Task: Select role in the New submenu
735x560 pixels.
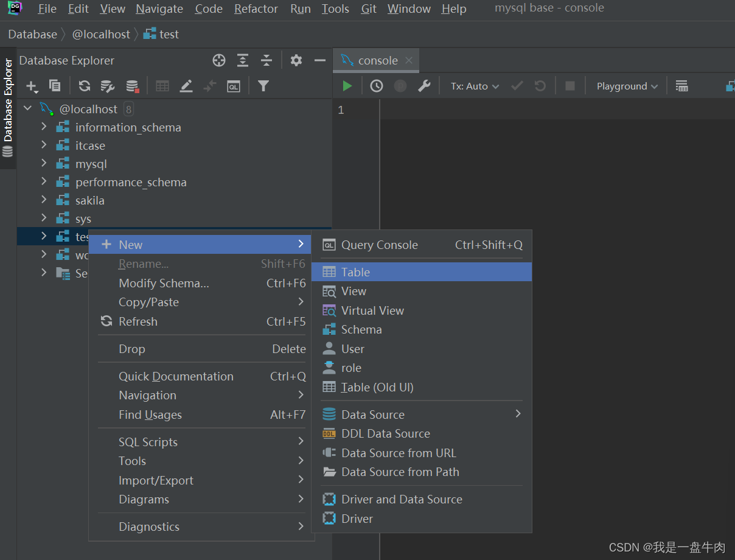Action: (x=422, y=368)
